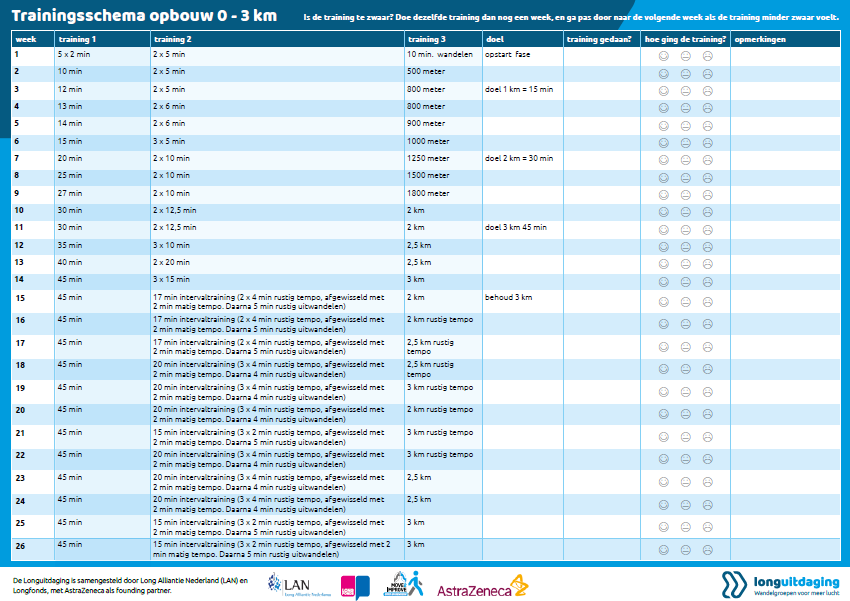850x601 pixels.
Task: Pick the happy smiley for week 15
Action: tap(664, 301)
